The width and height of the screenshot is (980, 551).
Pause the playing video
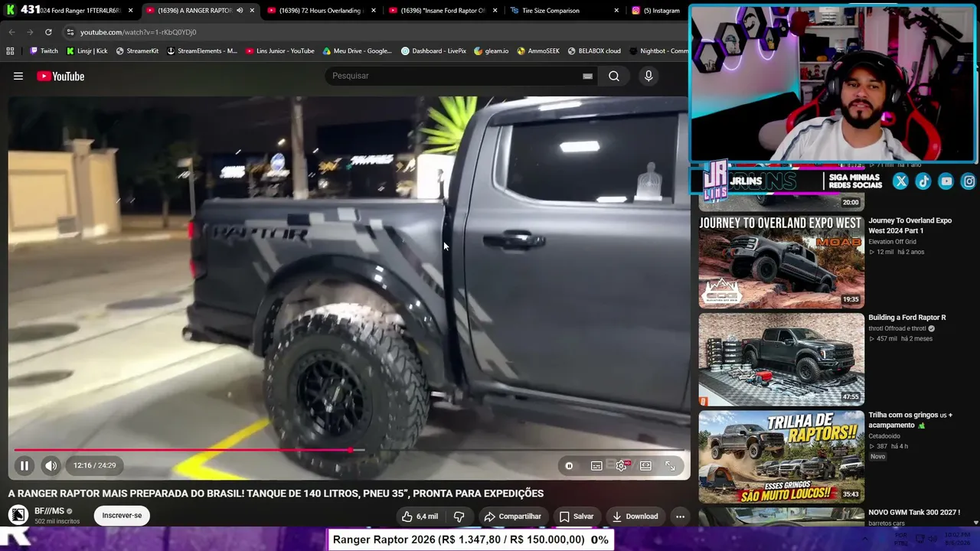tap(24, 465)
